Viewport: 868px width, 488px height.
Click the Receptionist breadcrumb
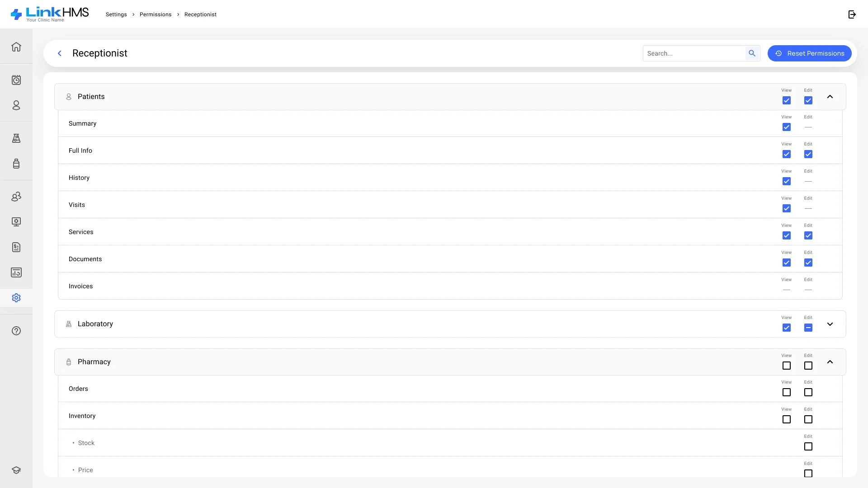click(200, 14)
